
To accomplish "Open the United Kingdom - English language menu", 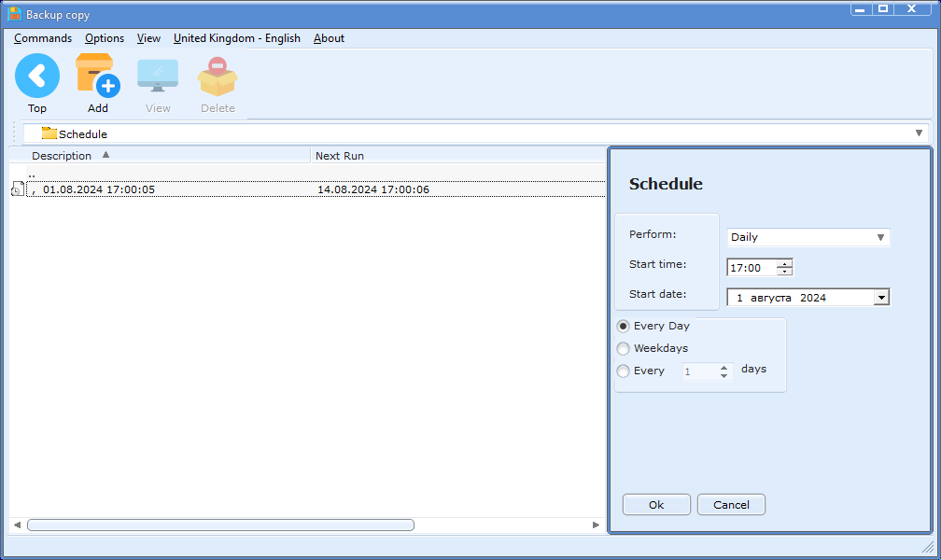I will tap(237, 38).
